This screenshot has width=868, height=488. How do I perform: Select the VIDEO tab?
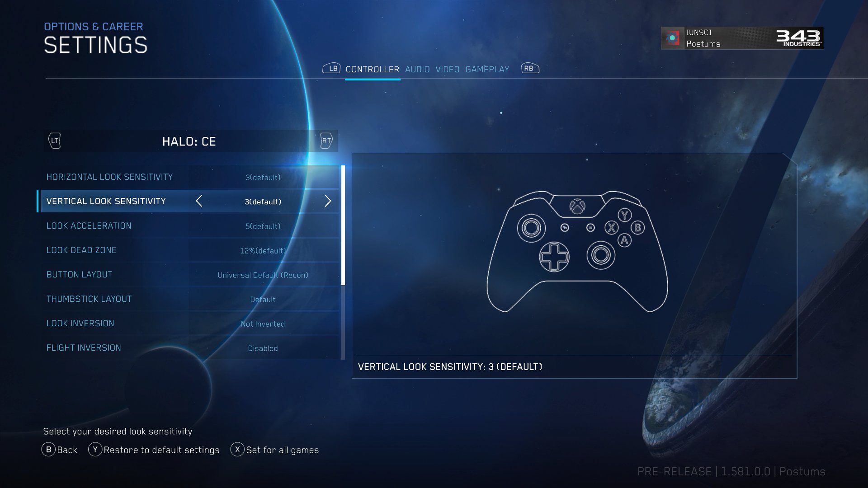point(447,69)
